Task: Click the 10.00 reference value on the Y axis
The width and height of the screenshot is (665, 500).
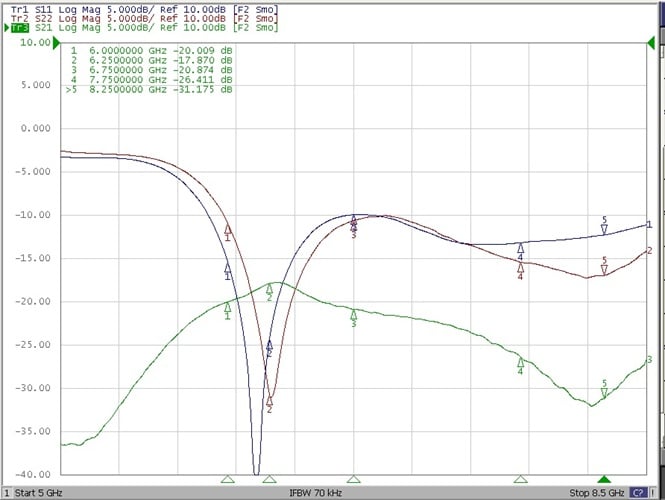Action: click(35, 42)
